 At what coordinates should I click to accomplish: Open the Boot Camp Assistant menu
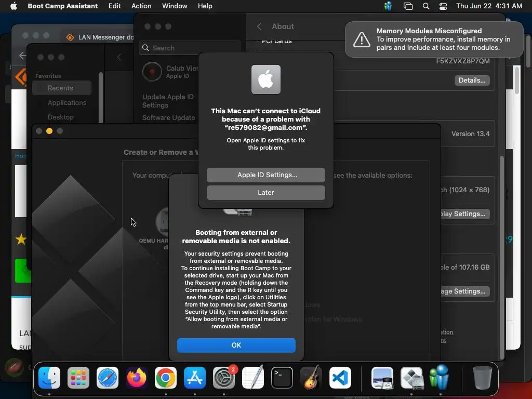coord(62,6)
